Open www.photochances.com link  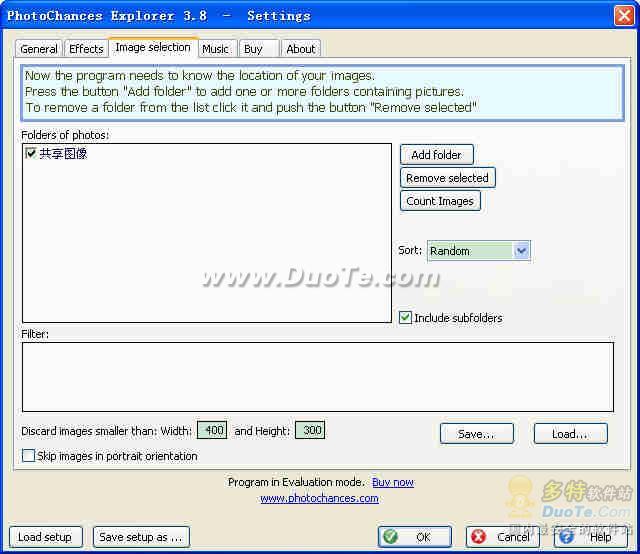coord(319,498)
